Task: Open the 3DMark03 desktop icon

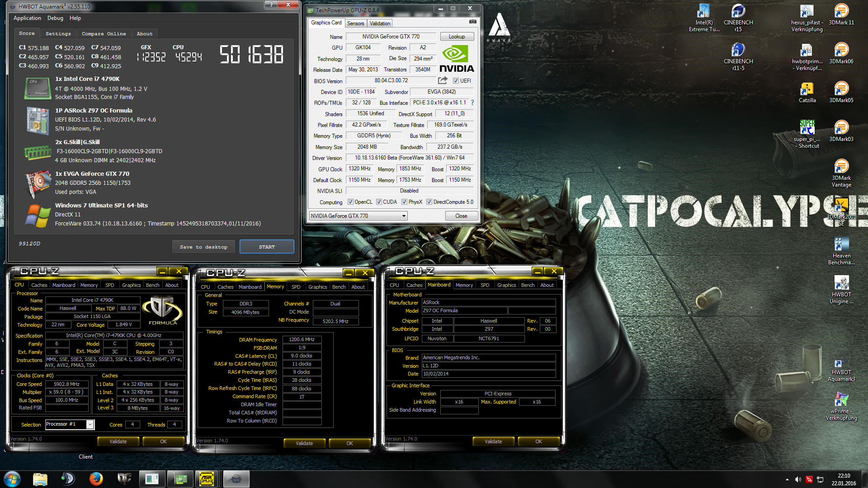Action: pos(841,131)
